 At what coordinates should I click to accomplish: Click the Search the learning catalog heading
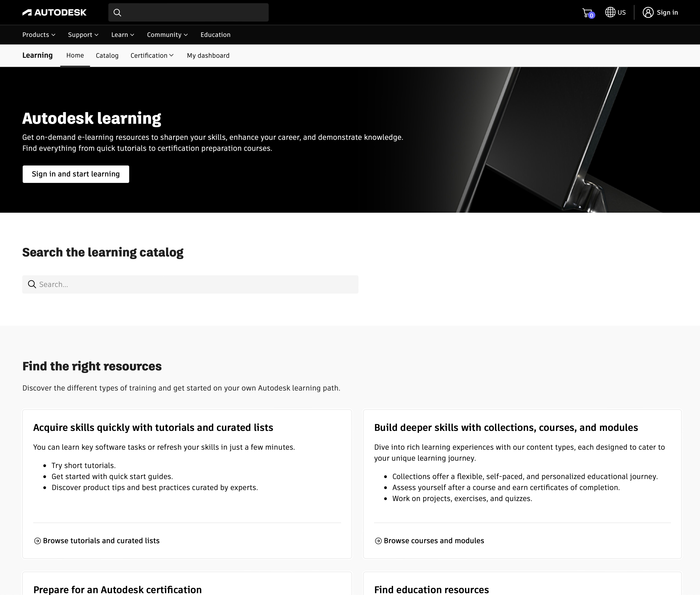click(103, 252)
